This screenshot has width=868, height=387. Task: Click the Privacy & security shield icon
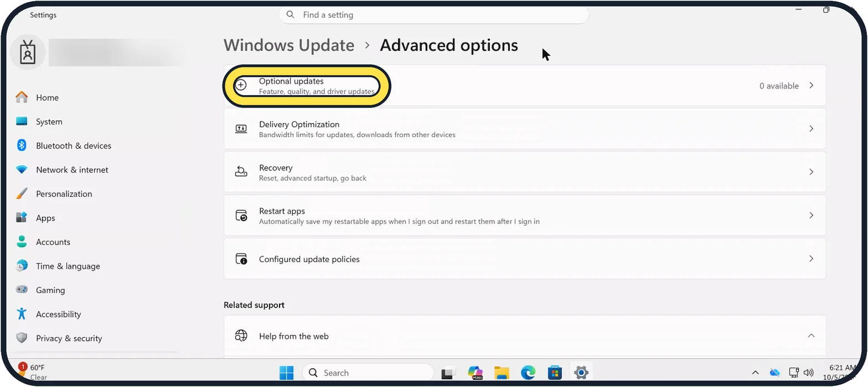tap(22, 338)
